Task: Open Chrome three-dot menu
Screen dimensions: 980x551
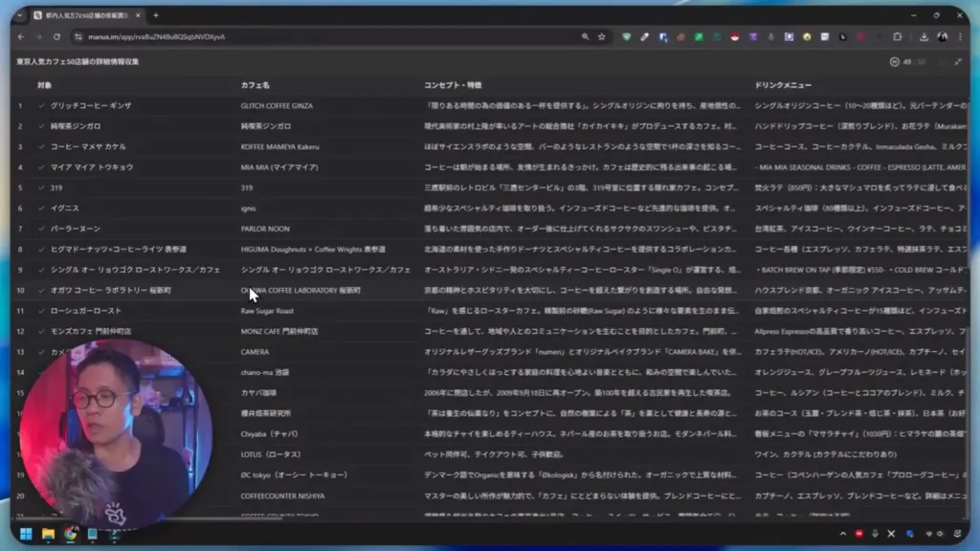Action: point(961,37)
